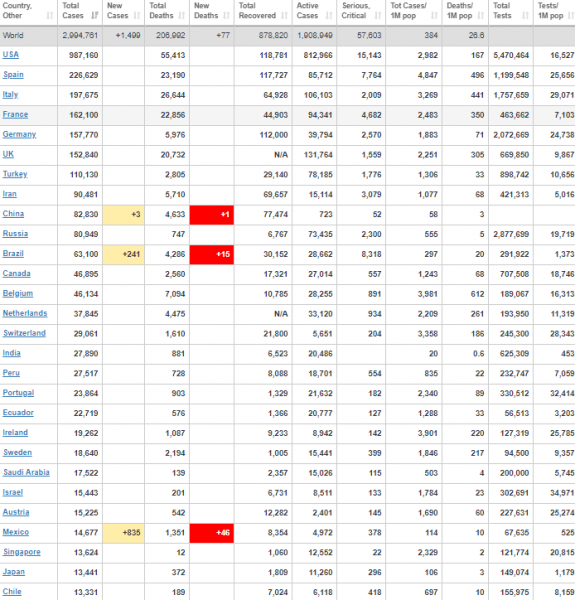Sort by the New Deaths sort icon

(226, 16)
